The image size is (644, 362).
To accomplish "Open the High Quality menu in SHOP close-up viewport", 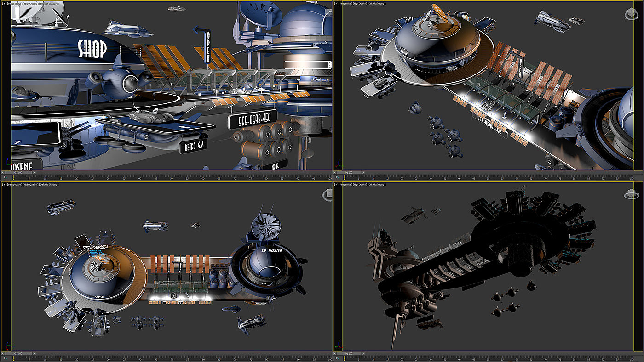I will (30, 4).
